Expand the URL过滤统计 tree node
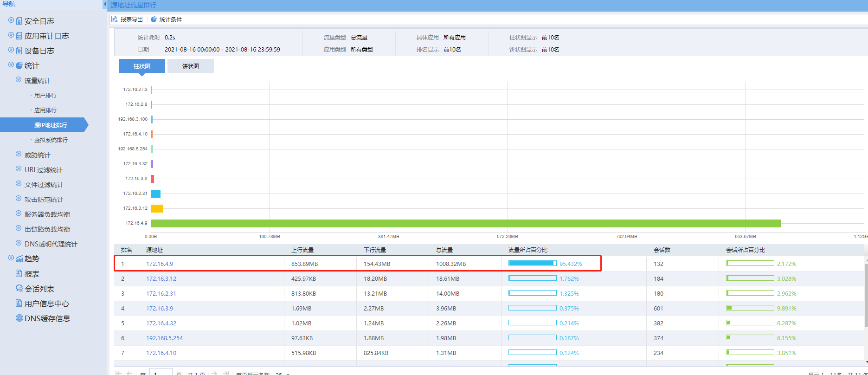Screen dimensions: 868x375 point(19,169)
